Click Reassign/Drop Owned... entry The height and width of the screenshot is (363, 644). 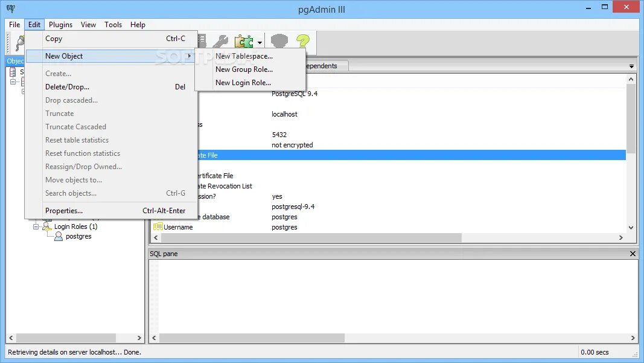112,167
